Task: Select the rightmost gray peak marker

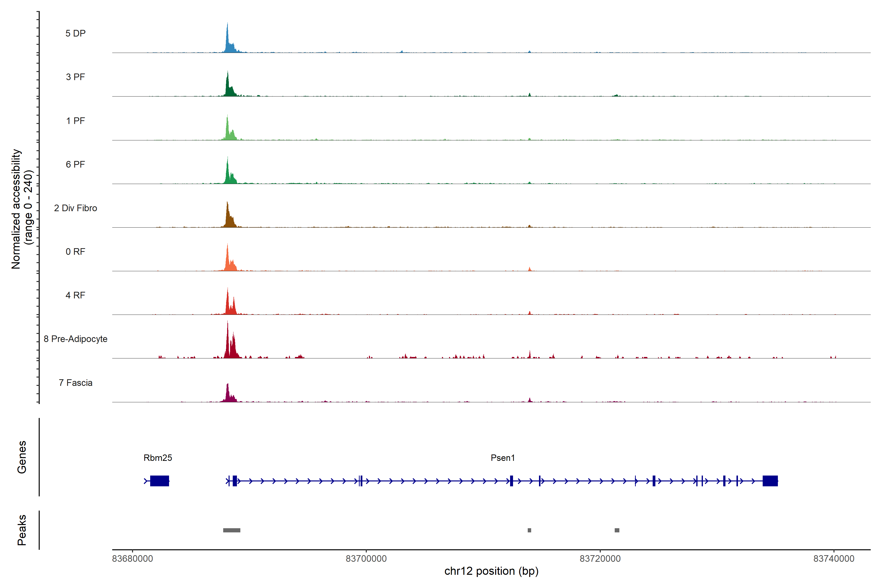Action: tap(617, 530)
